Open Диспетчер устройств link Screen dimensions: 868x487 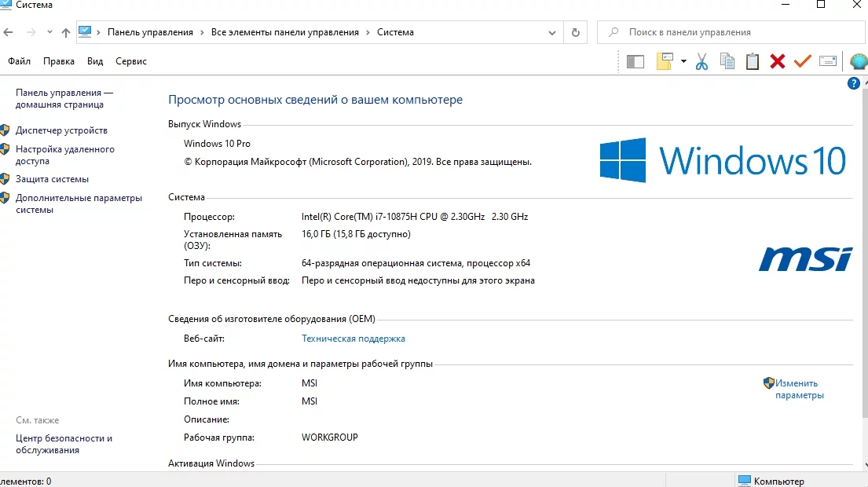tap(61, 130)
